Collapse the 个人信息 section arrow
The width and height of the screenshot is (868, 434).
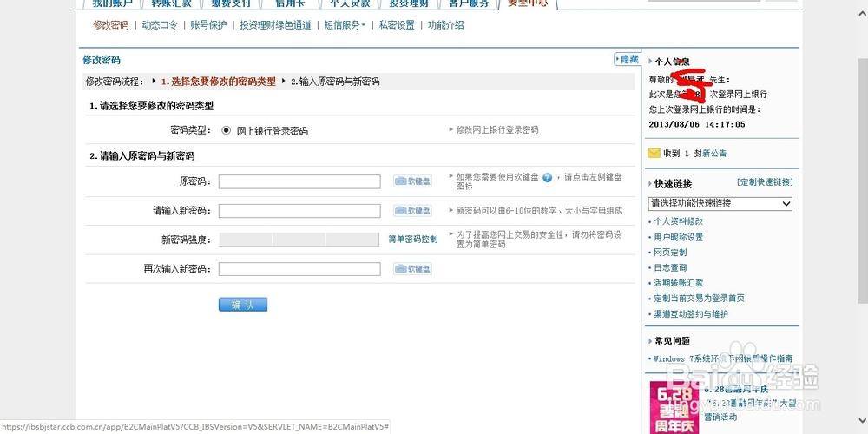point(650,62)
